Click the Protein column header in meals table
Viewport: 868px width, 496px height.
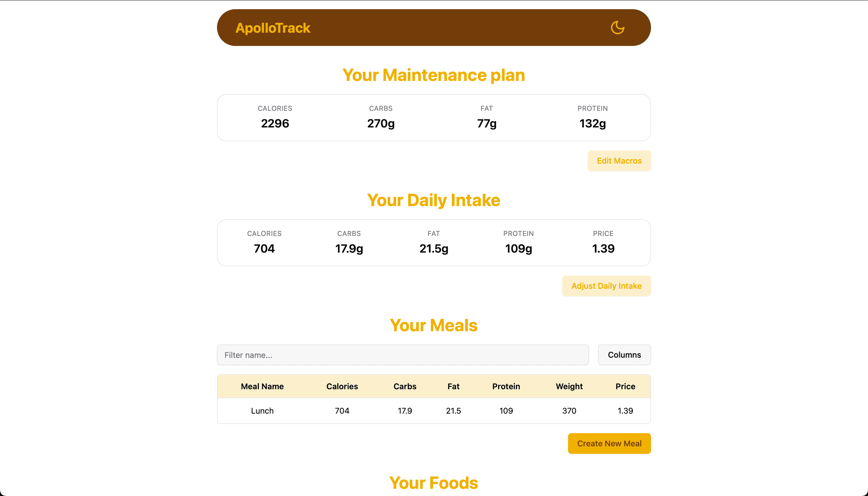pyautogui.click(x=506, y=386)
